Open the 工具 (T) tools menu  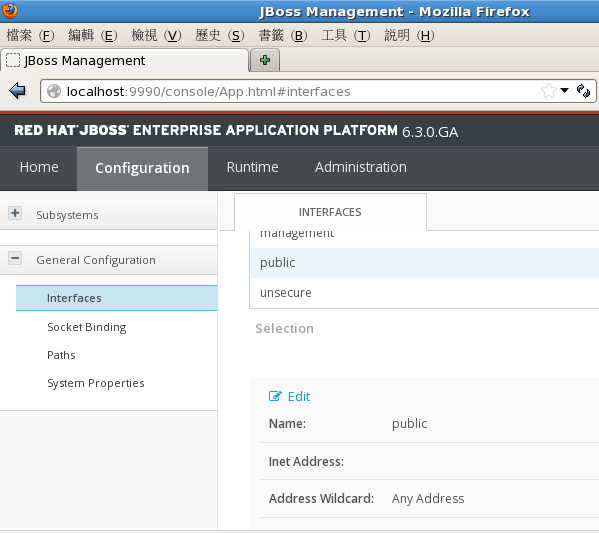(346, 36)
